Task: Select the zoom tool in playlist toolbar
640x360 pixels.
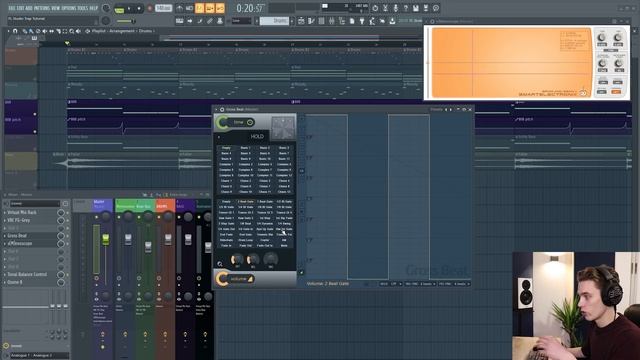Action: 71,31
